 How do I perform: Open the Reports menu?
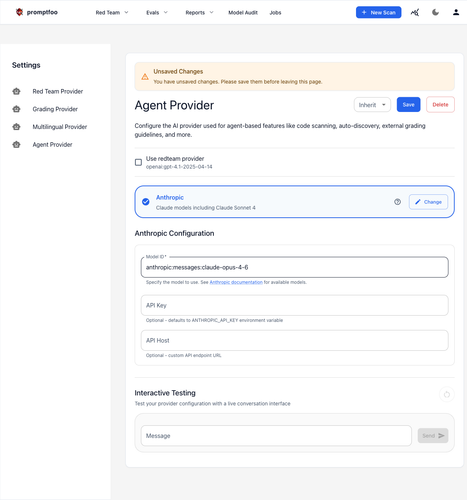199,13
